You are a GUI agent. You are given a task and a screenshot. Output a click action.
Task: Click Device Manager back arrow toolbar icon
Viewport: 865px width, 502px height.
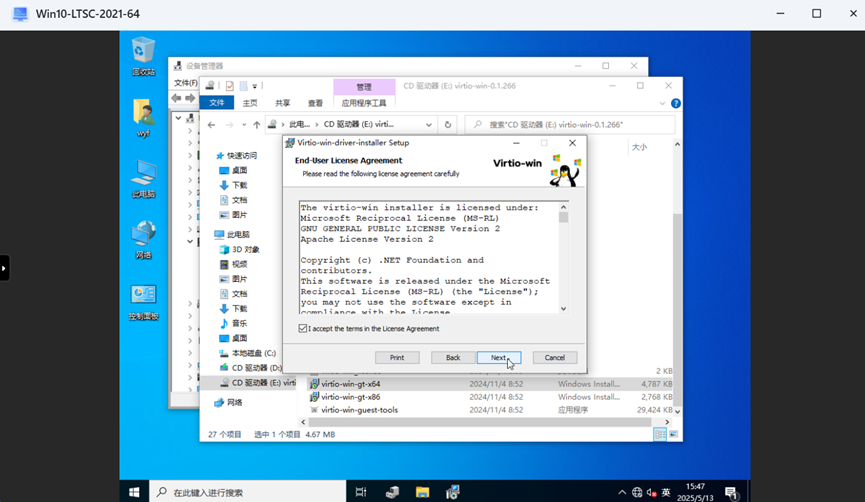pos(176,98)
